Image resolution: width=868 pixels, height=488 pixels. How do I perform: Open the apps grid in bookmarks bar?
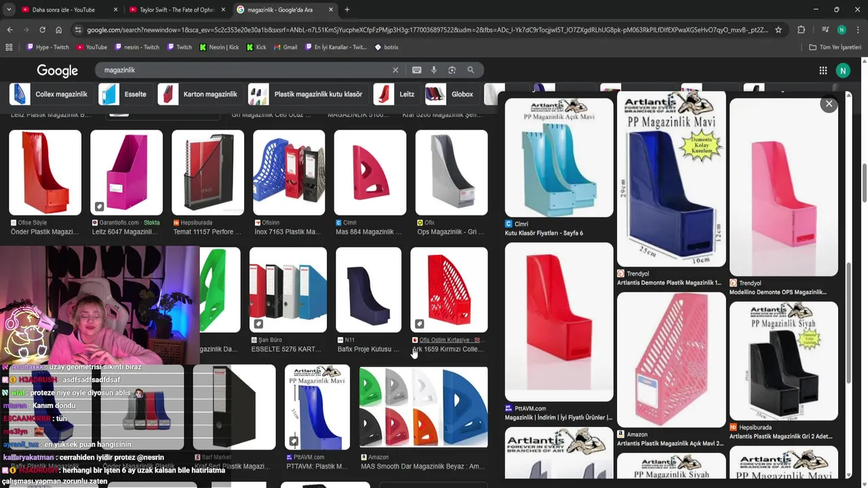pos(9,47)
